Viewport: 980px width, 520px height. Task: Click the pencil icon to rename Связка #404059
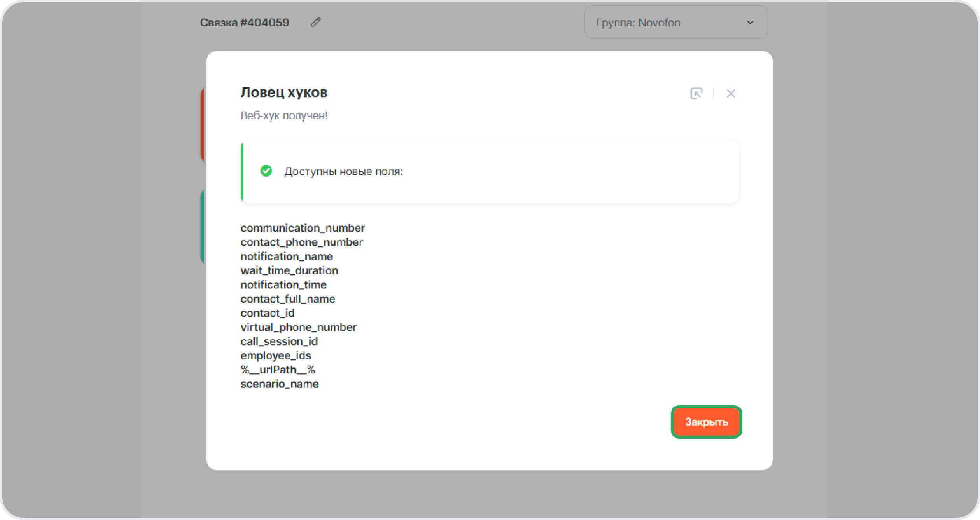[315, 23]
